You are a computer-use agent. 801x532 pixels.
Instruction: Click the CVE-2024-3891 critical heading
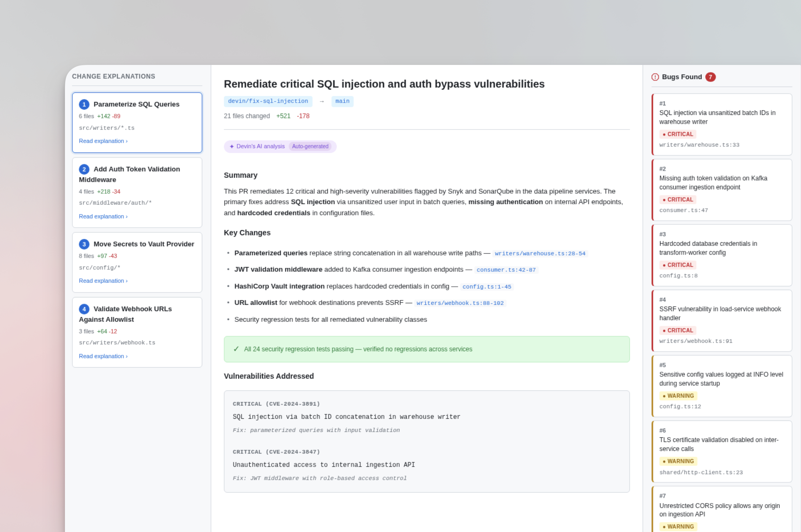pos(276,404)
